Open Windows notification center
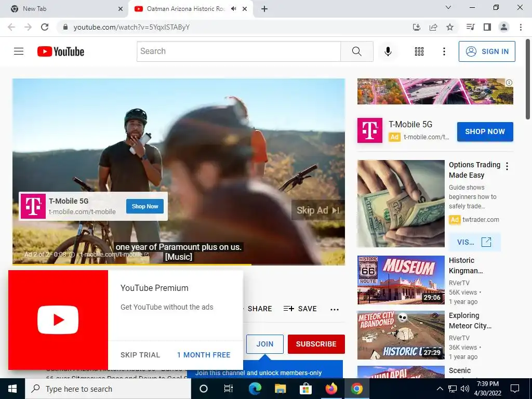Image resolution: width=532 pixels, height=399 pixels. tap(515, 389)
